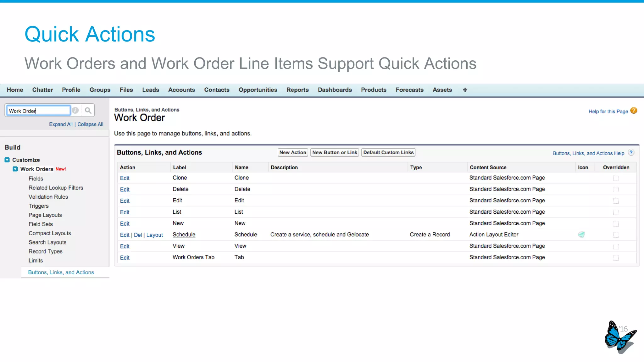Screen dimensions: 644x362
Task: Go to the Opportunities tab
Action: (258, 90)
